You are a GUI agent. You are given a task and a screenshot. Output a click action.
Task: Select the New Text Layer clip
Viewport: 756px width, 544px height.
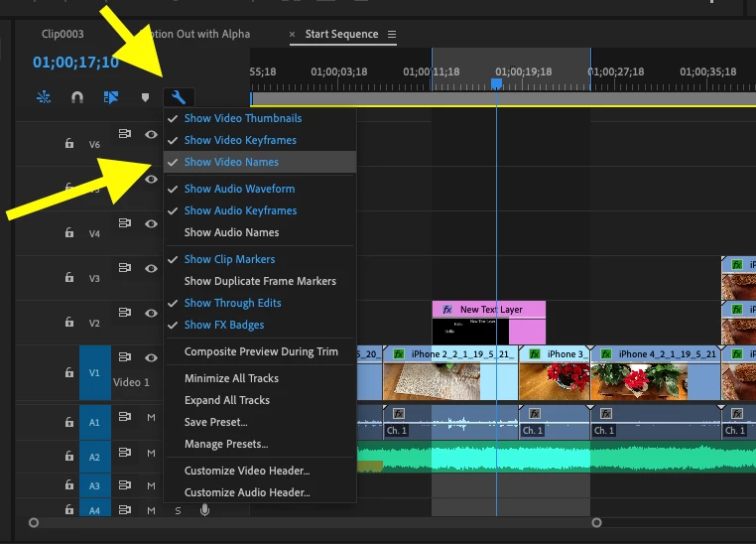(x=489, y=323)
